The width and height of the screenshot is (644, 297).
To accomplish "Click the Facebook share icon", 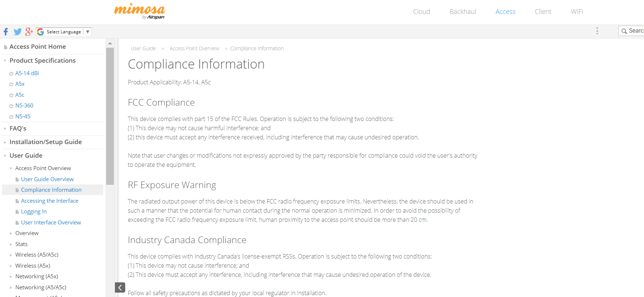I will 6,32.
